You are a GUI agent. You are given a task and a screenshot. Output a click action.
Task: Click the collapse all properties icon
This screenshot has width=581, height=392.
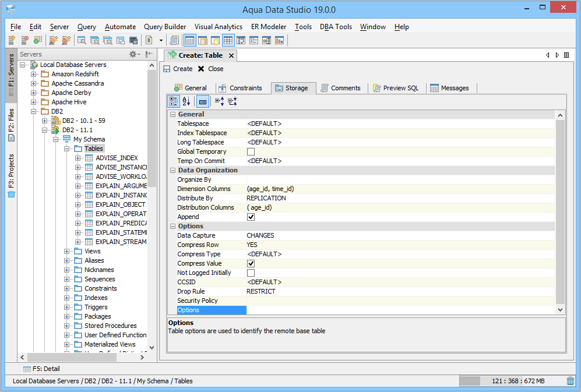(x=233, y=101)
